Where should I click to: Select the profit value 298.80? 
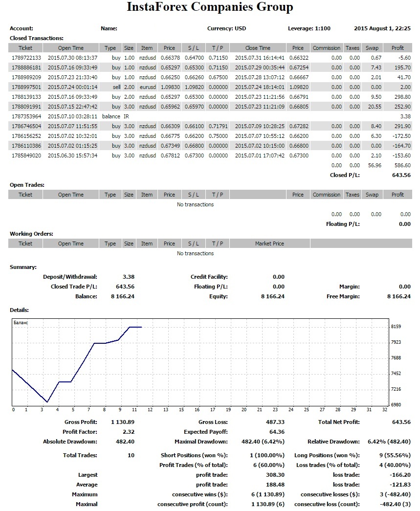(x=402, y=97)
